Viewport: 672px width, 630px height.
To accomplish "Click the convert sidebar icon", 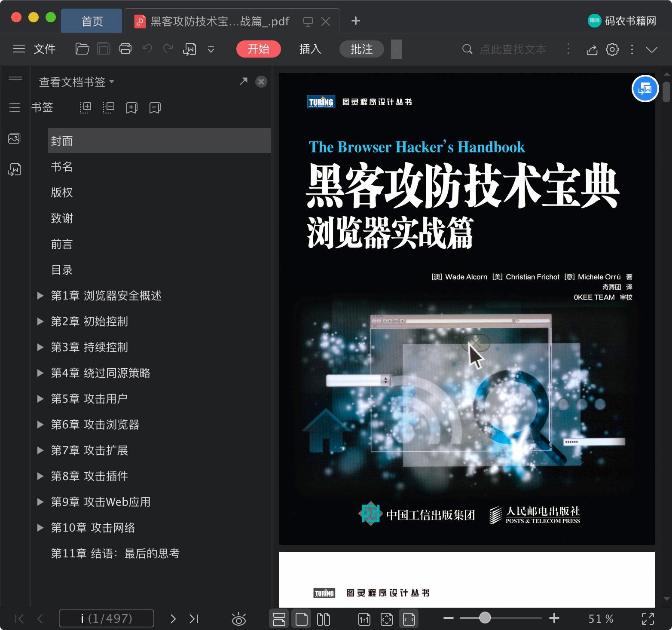I will tap(14, 169).
